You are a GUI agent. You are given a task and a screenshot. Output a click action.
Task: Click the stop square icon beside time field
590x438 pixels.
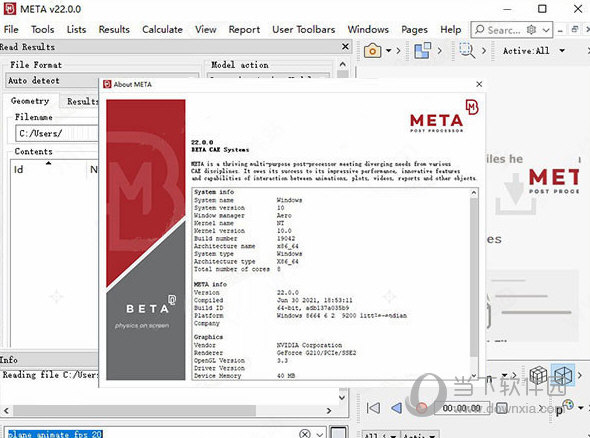[501, 408]
